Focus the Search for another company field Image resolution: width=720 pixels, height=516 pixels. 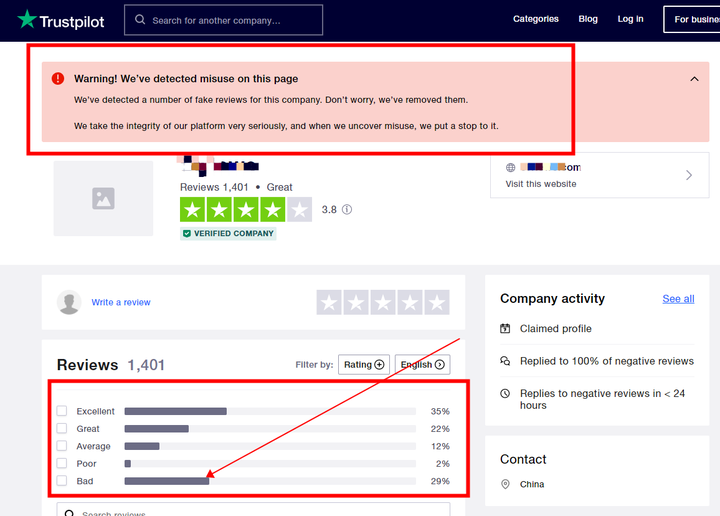[x=224, y=20]
